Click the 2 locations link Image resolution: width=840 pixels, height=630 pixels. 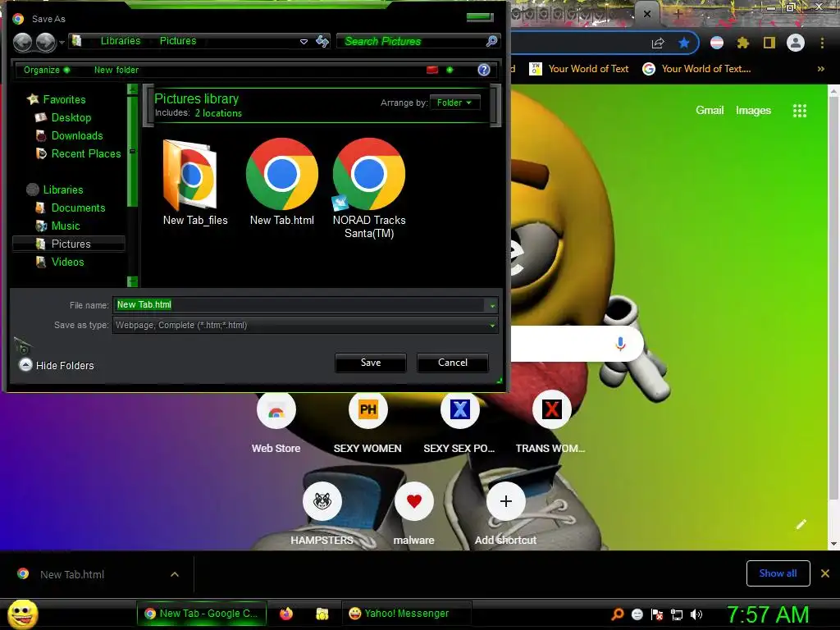click(218, 113)
